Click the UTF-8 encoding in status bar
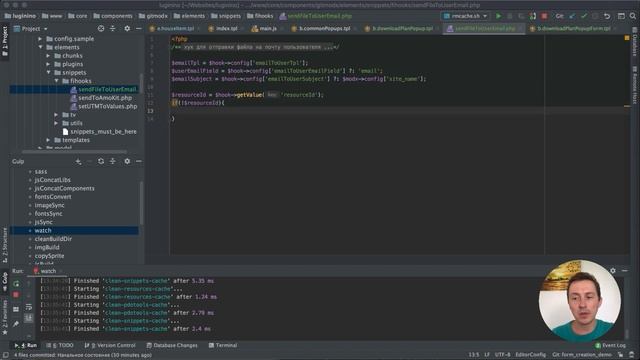This screenshot has height=360, width=640. point(502,355)
